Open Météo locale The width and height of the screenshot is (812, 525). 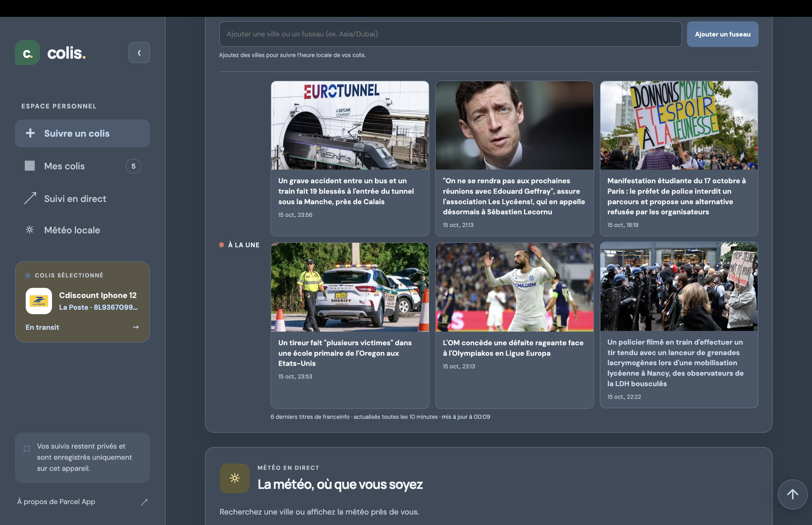(82, 230)
